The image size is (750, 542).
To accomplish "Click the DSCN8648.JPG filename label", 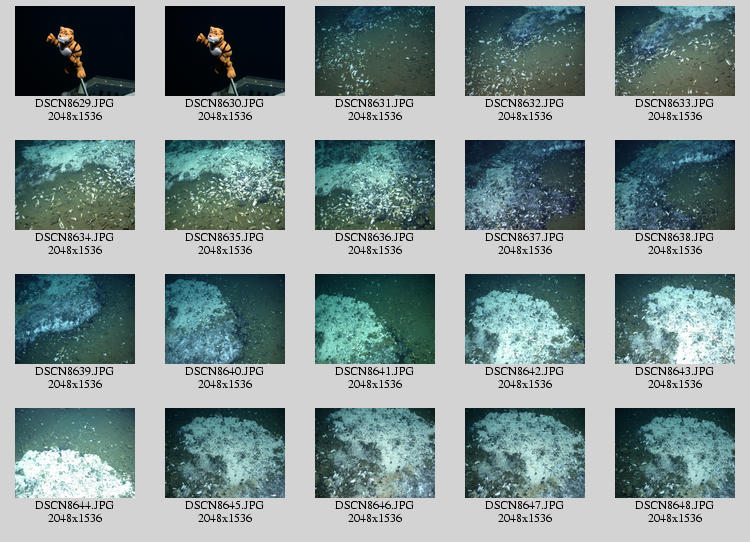I will click(x=675, y=505).
